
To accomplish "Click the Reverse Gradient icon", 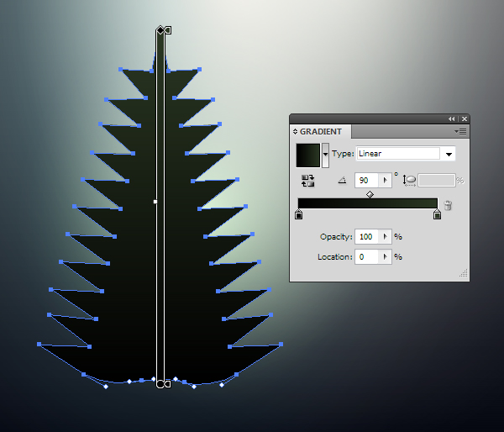I will 307,181.
